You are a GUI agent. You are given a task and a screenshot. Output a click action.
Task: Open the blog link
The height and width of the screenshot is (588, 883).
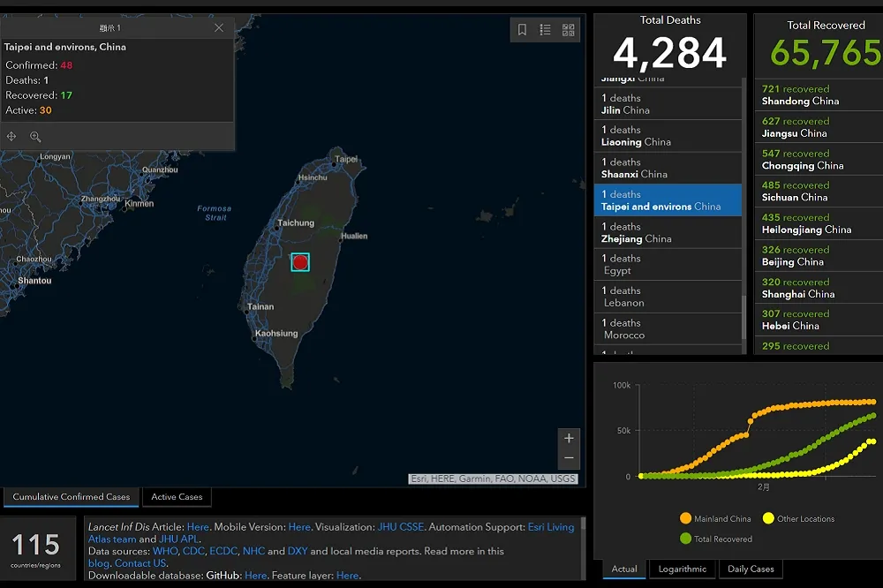click(99, 563)
